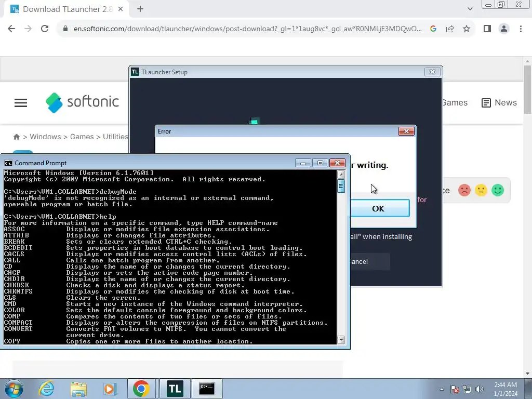The image size is (532, 399).
Task: Reload the Softonic page
Action: point(45,29)
